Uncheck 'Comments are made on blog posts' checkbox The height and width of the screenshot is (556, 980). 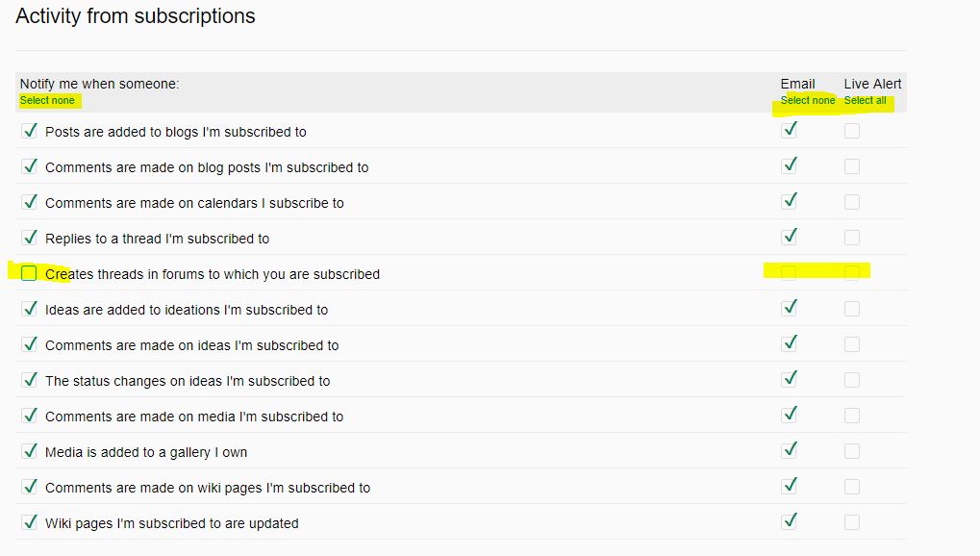pos(29,166)
